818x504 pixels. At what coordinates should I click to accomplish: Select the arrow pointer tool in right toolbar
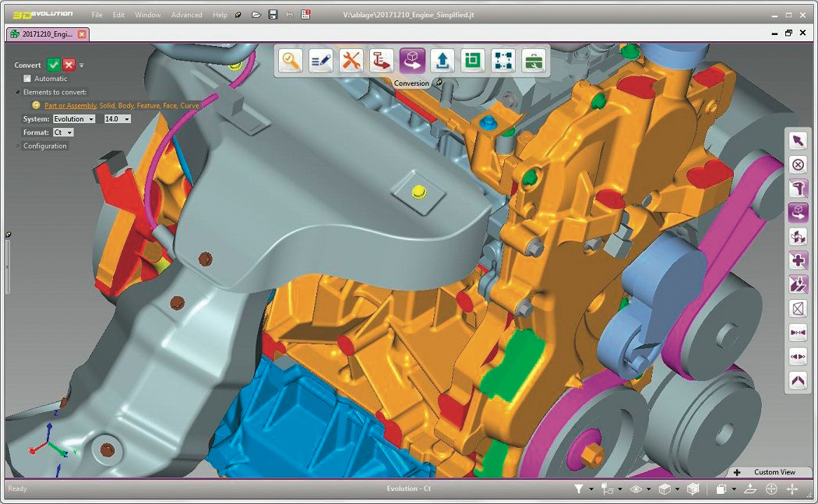pos(798,140)
